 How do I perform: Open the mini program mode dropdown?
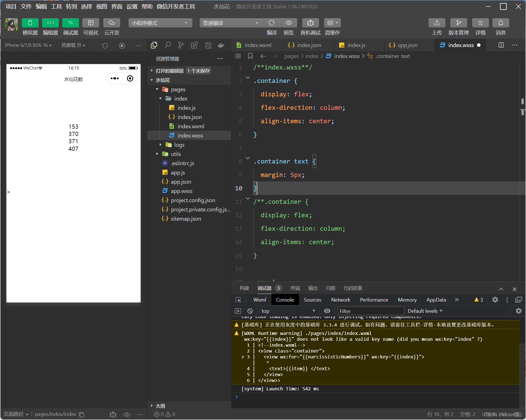(160, 23)
